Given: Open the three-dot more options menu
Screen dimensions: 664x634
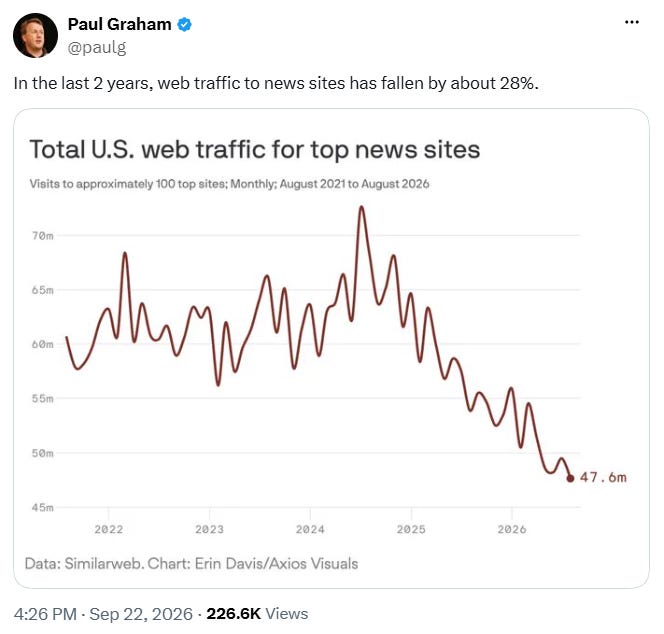Looking at the screenshot, I should (632, 22).
